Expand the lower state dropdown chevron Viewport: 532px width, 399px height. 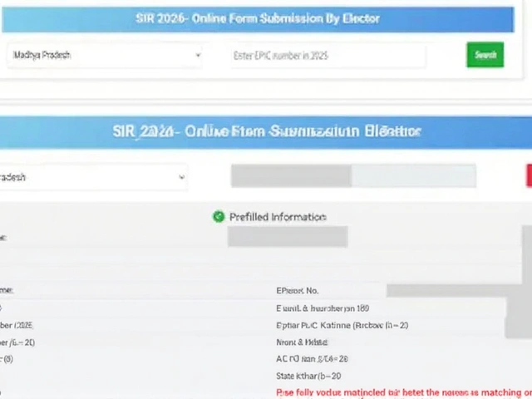[x=181, y=177]
